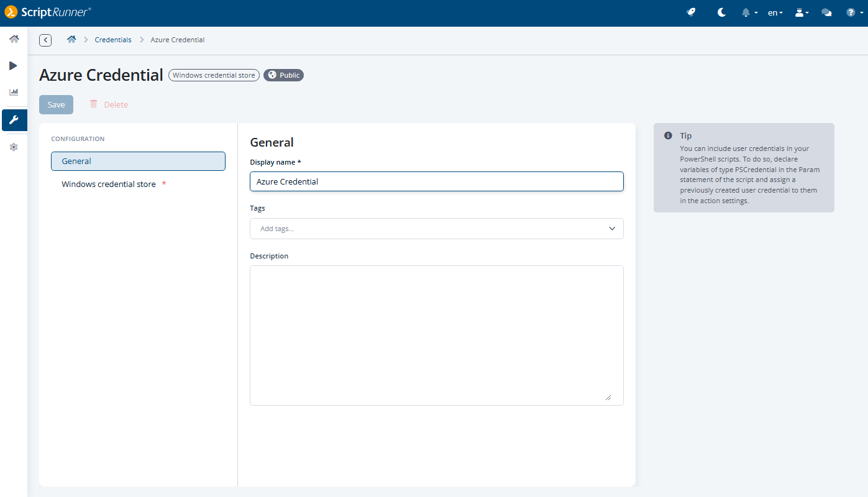The image size is (868, 497).
Task: Open the gear settings icon in sidebar
Action: coord(14,147)
